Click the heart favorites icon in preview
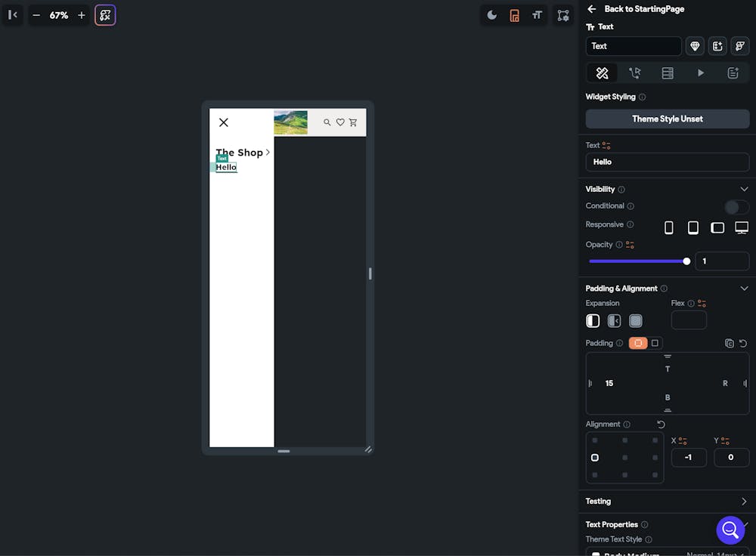Screen dimensions: 756x556 pos(340,122)
